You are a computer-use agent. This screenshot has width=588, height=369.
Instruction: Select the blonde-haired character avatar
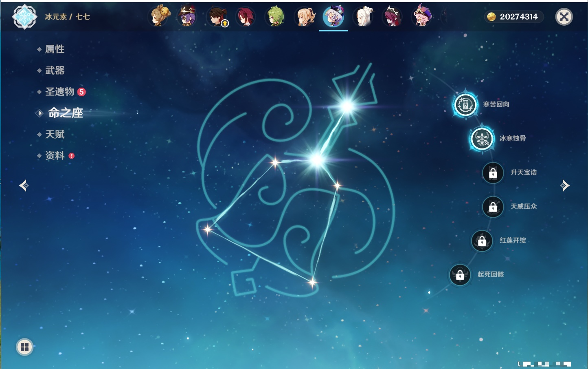304,17
